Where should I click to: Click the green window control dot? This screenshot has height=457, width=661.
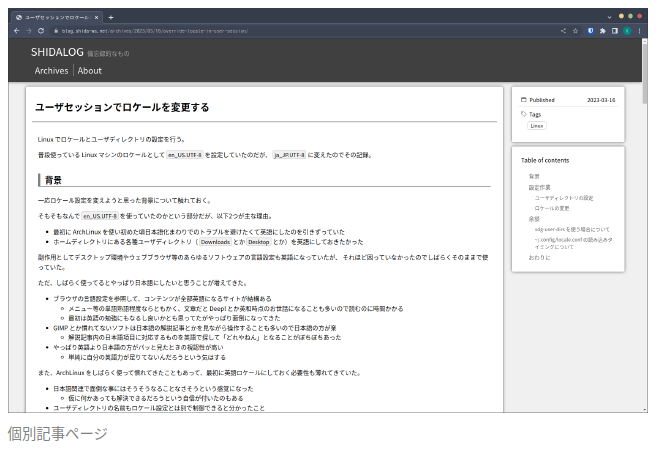click(x=630, y=16)
